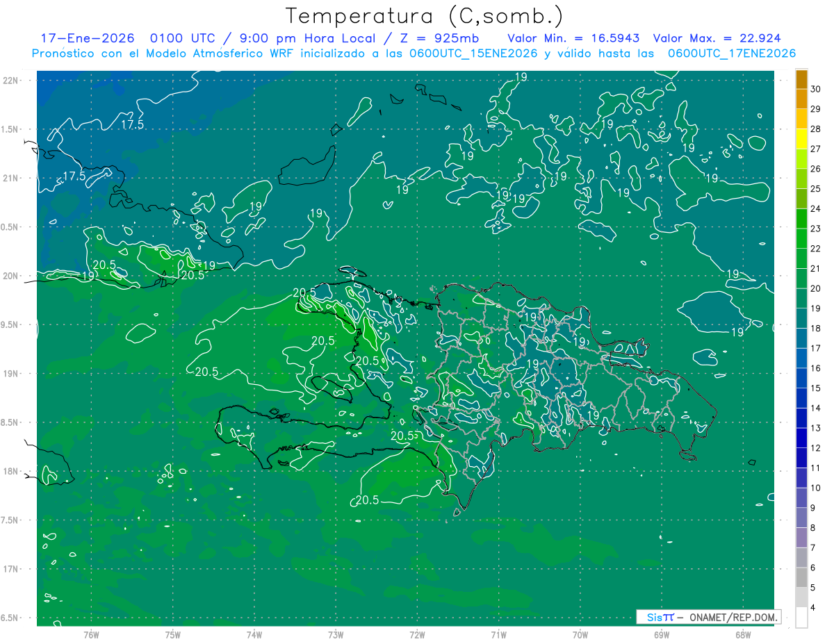
Task: Click the legend scale value '5'
Action: pos(814,588)
